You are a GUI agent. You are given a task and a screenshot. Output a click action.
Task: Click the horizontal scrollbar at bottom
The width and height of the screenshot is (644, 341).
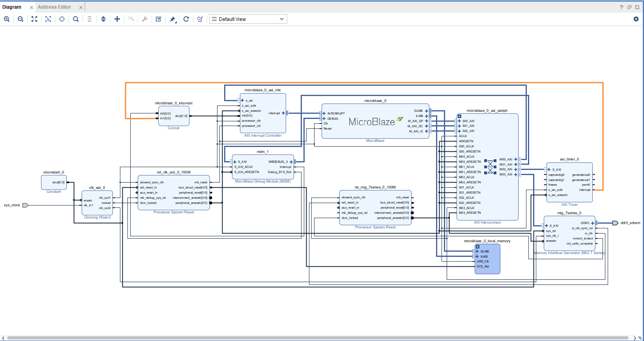(x=318, y=338)
